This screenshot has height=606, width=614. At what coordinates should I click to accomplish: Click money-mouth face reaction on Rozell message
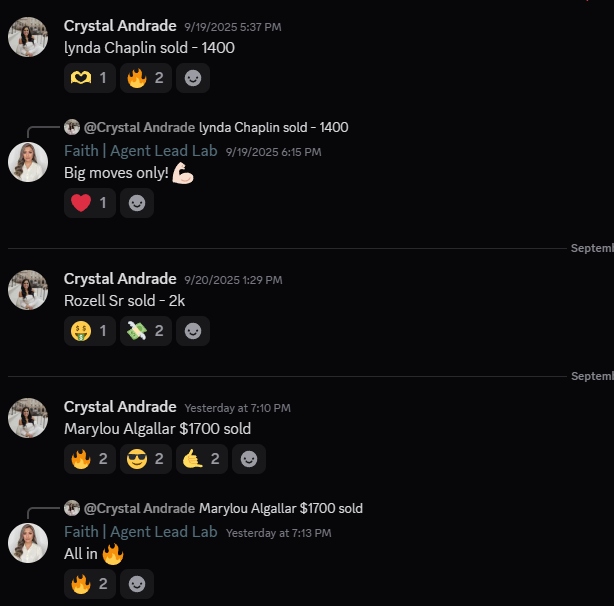coord(89,330)
